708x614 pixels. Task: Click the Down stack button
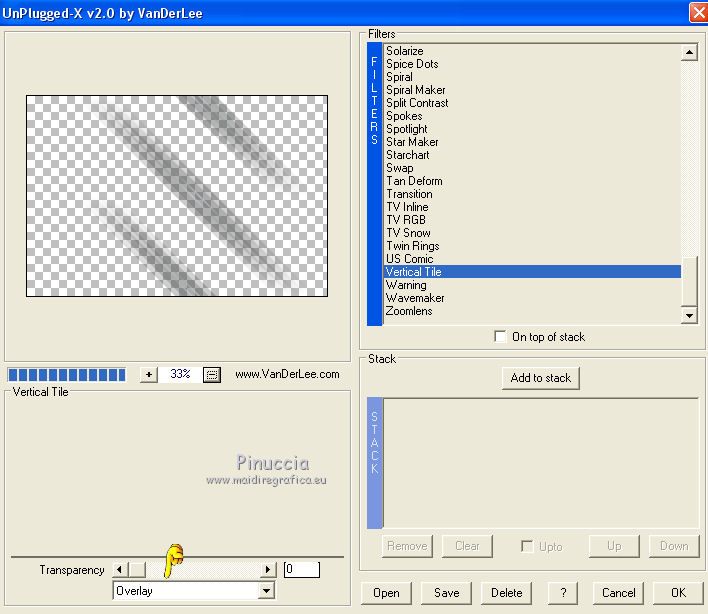(674, 546)
